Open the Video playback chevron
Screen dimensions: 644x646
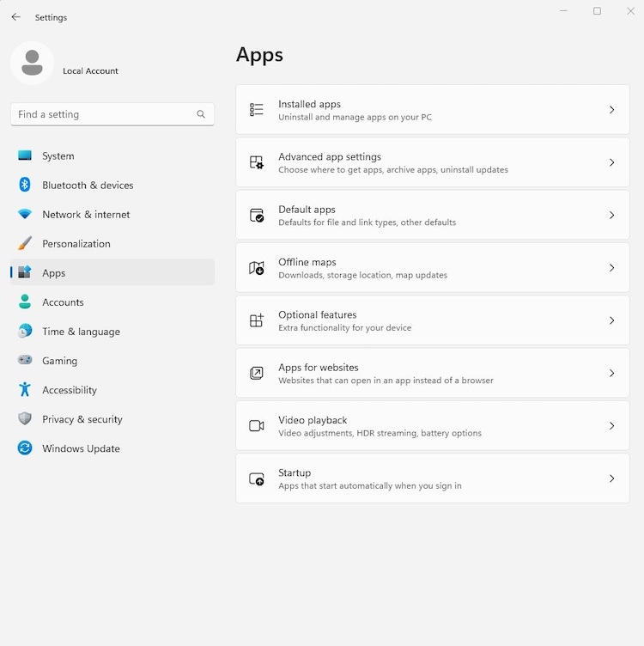tap(612, 425)
